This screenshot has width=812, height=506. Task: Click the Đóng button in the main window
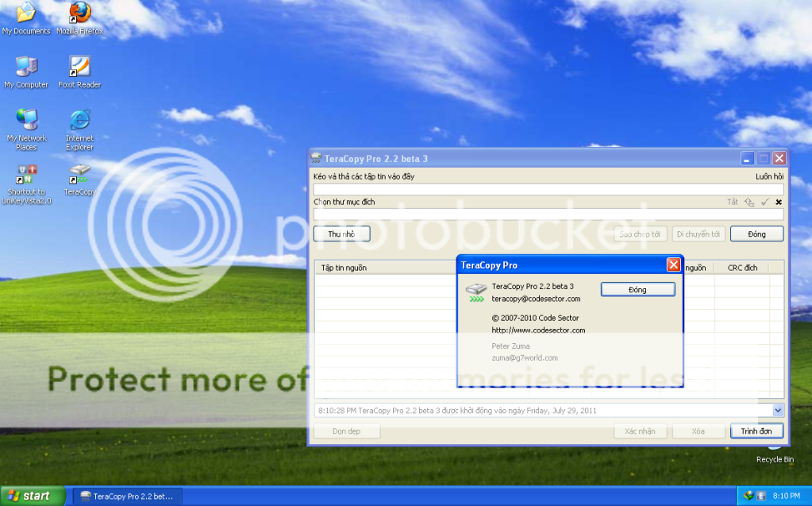click(756, 234)
